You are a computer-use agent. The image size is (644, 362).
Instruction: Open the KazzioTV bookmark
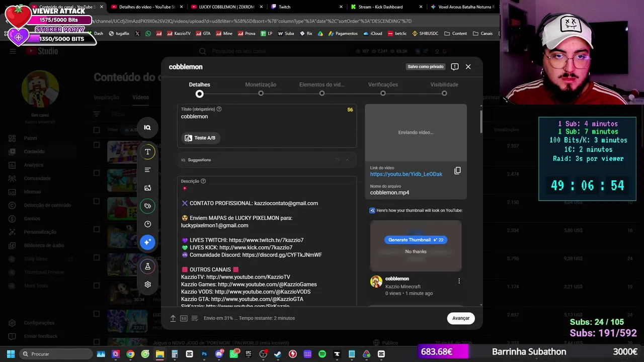click(x=178, y=34)
